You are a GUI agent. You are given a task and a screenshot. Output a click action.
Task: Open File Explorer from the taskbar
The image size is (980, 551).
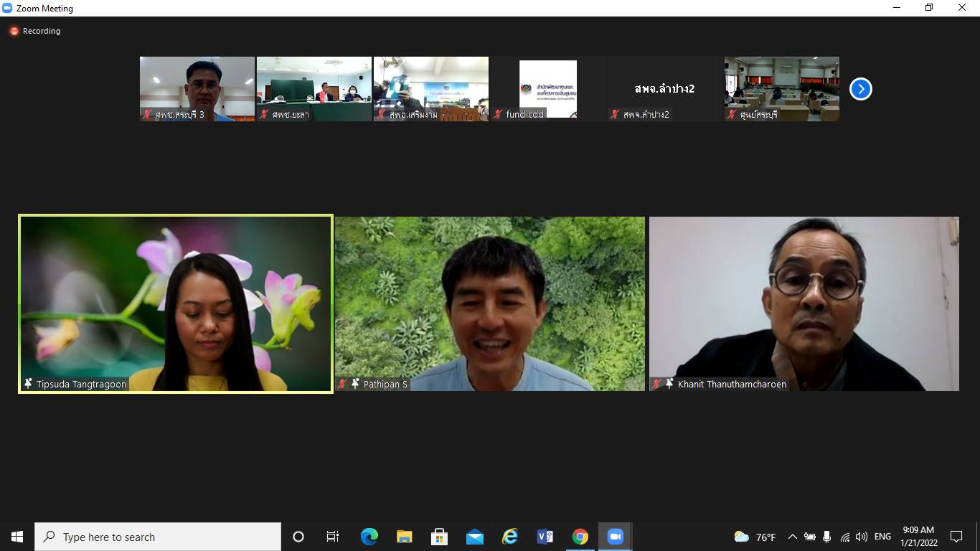tap(405, 537)
